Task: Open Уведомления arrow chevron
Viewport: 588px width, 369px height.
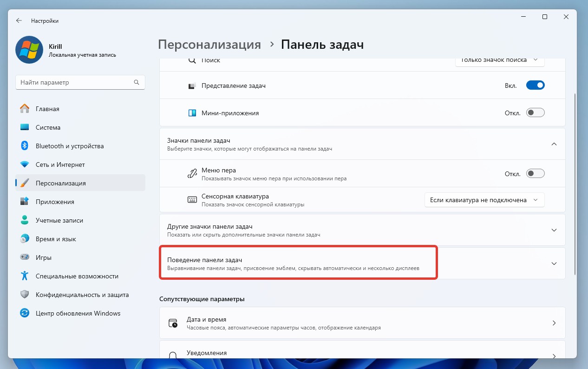Action: pyautogui.click(x=554, y=356)
